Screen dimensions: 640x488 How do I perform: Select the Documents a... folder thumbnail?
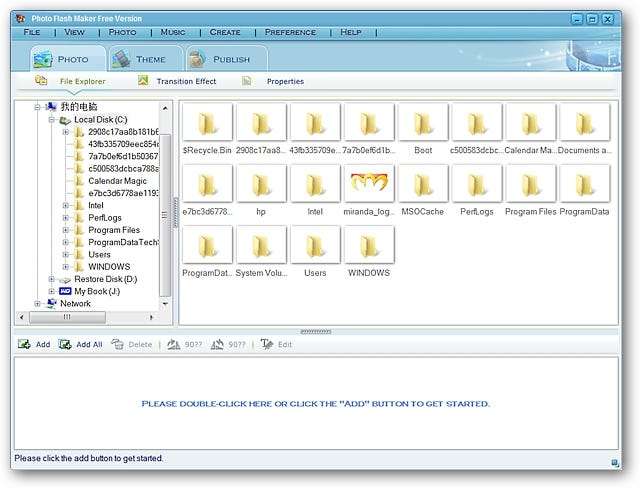point(584,122)
